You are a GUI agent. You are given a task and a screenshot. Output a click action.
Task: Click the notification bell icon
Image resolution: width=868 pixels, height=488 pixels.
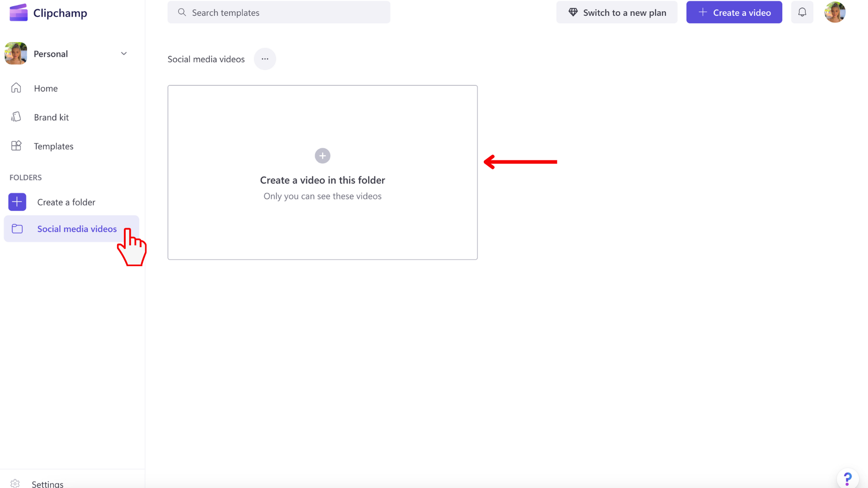(x=802, y=12)
